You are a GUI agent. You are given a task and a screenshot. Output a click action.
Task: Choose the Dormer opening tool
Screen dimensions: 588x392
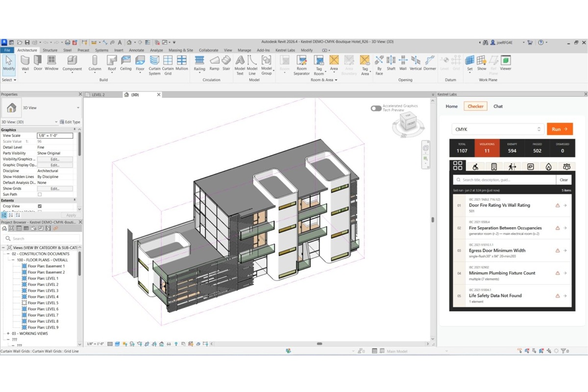[x=429, y=62]
